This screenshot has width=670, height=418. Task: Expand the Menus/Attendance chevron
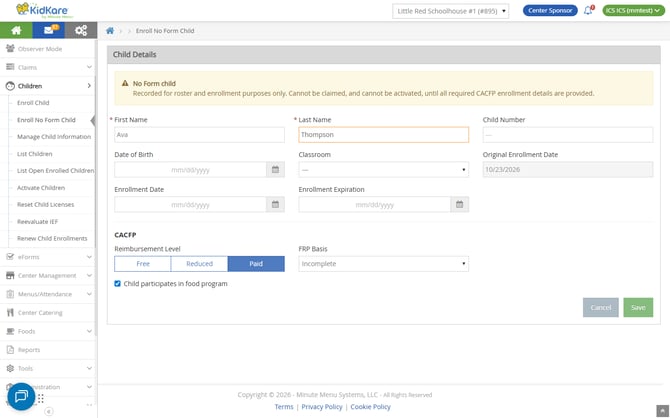89,294
